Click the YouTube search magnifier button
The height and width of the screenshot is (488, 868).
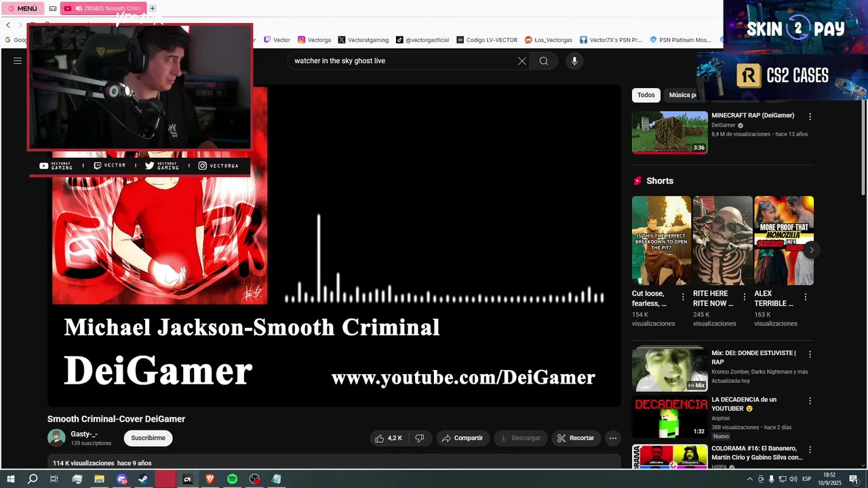pos(544,61)
